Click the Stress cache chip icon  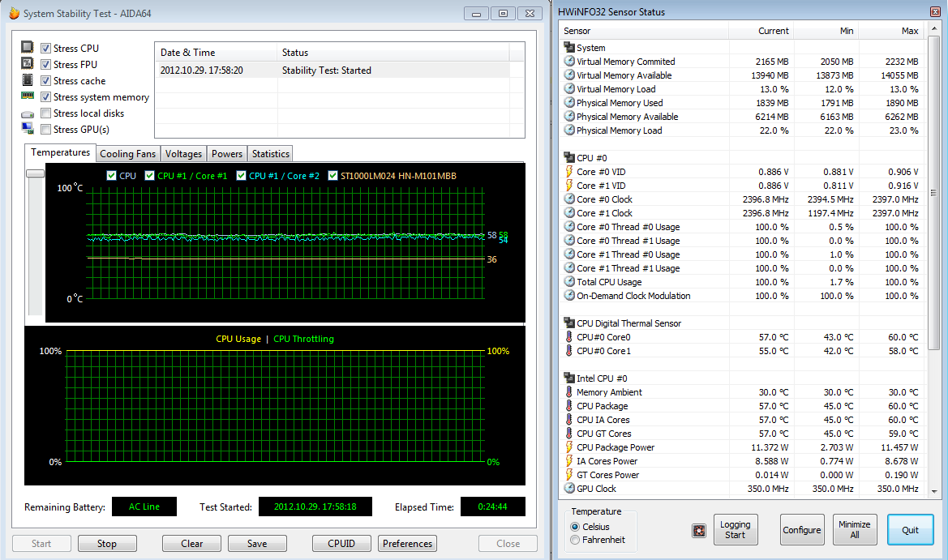(28, 80)
